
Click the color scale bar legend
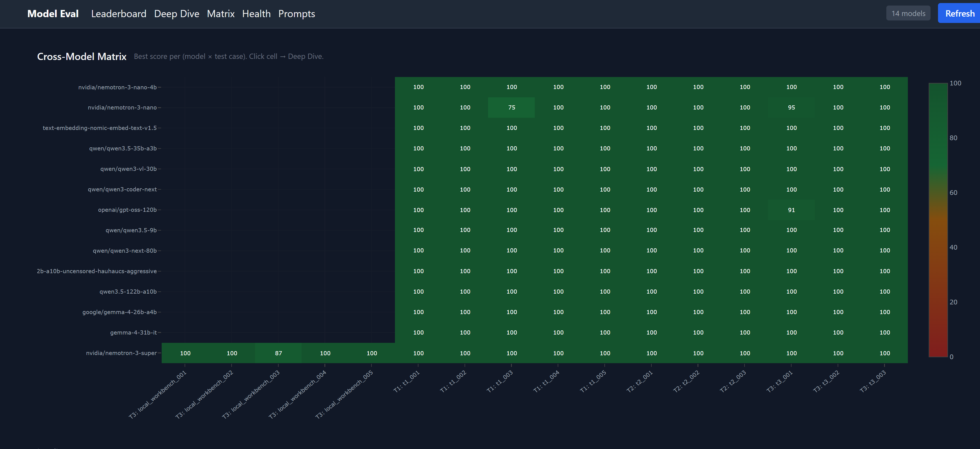tap(938, 220)
